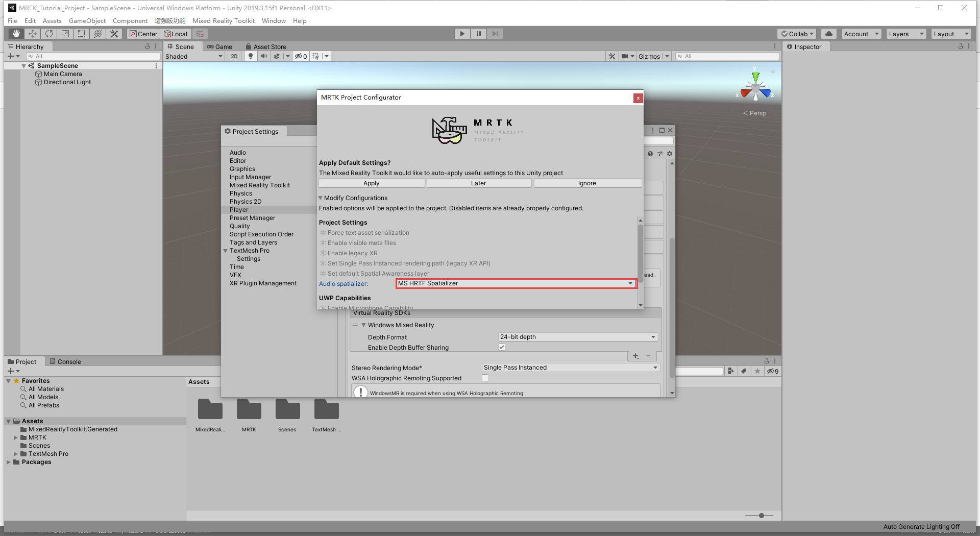Open the Account dropdown

click(862, 34)
